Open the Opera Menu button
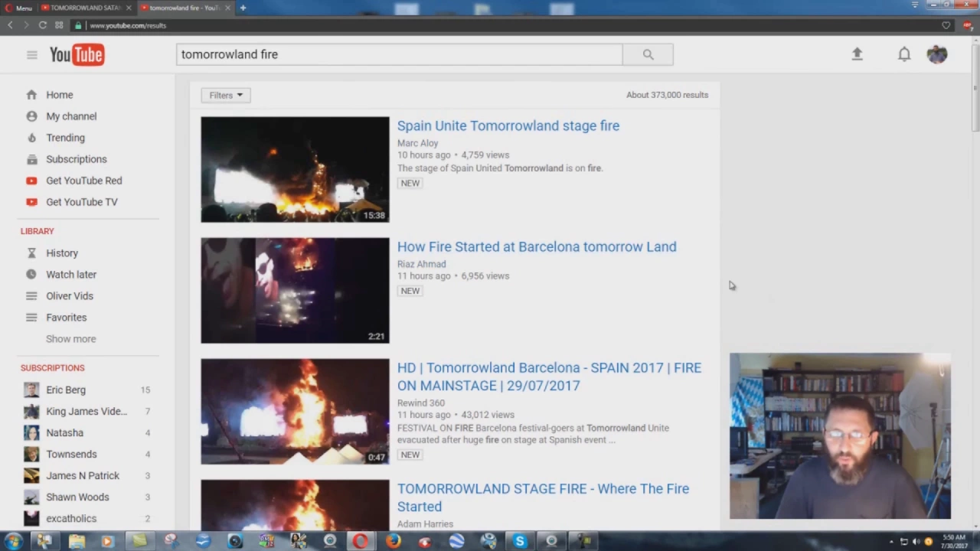 coord(18,8)
